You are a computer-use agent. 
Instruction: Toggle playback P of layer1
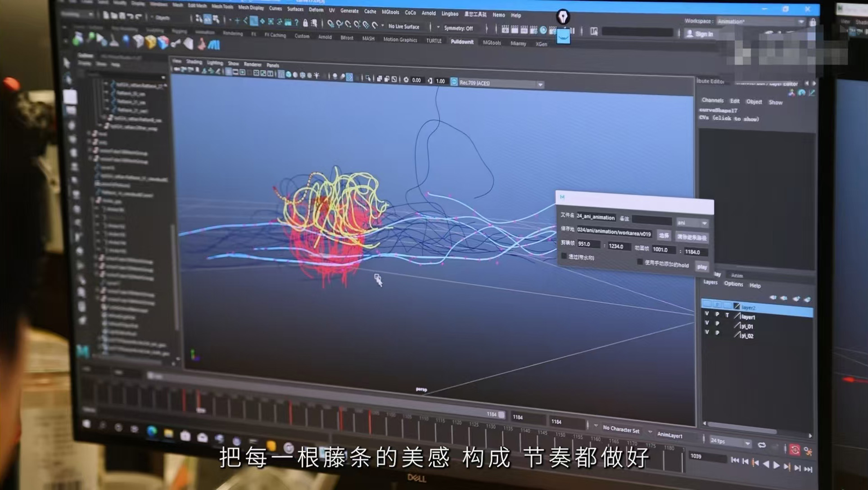click(717, 314)
